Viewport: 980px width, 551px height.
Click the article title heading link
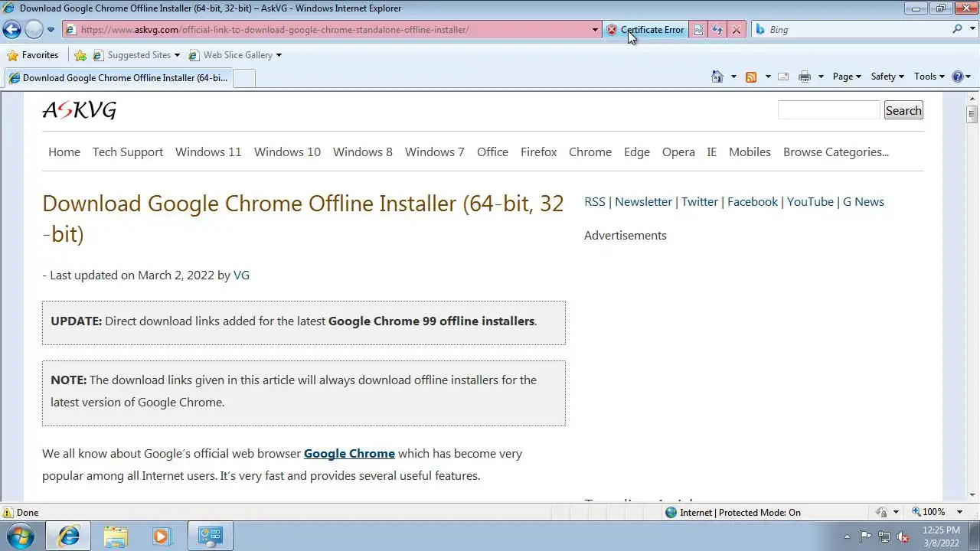click(303, 218)
